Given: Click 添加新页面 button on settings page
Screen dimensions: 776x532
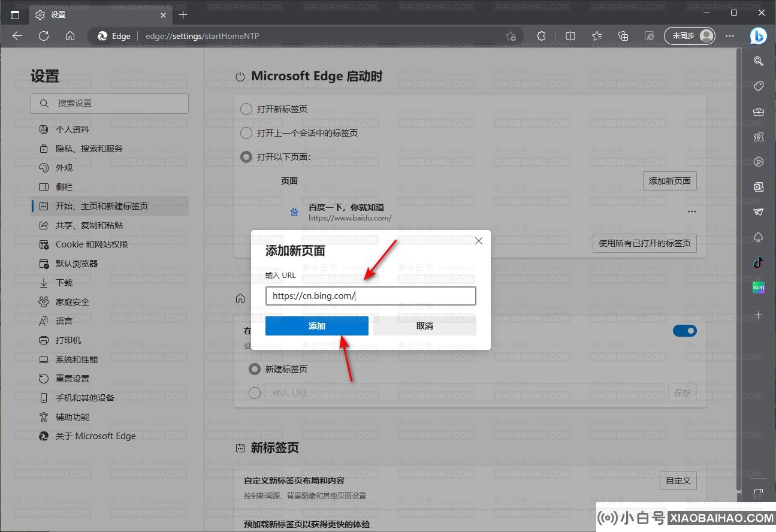Looking at the screenshot, I should pyautogui.click(x=670, y=181).
